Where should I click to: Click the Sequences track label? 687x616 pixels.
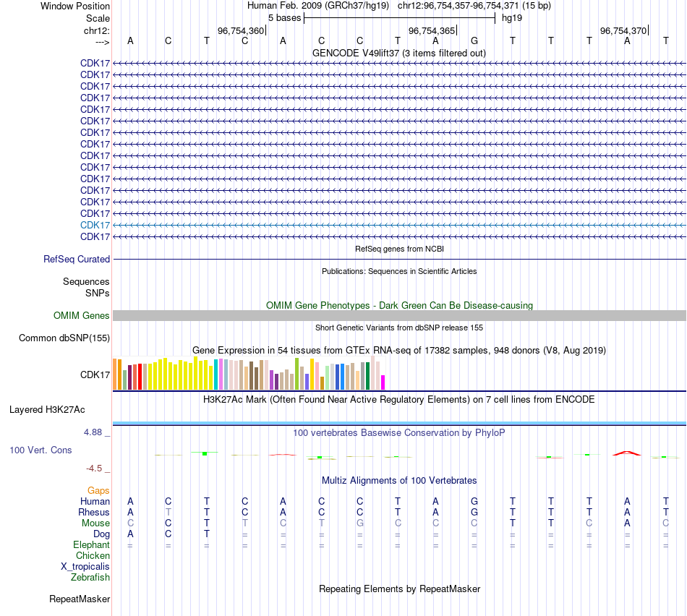pos(86,281)
